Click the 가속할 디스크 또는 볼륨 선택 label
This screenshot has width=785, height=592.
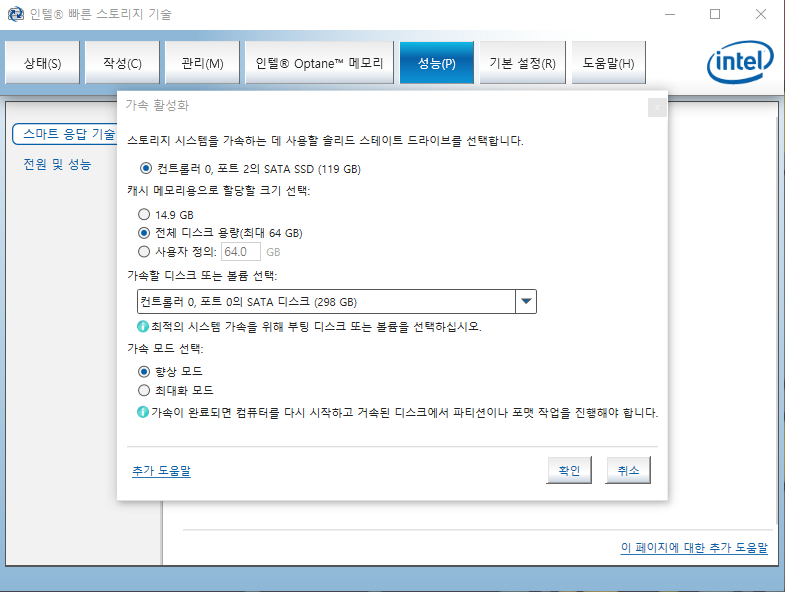202,275
